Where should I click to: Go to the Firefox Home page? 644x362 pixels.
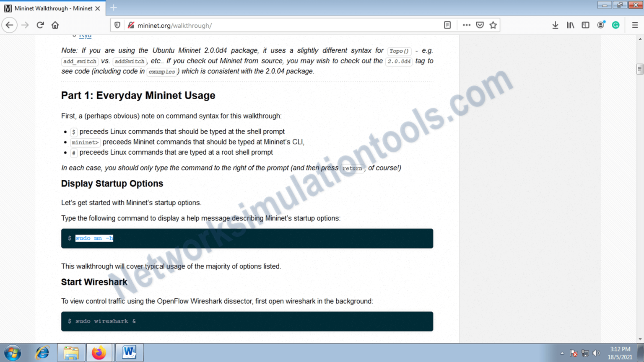(55, 25)
